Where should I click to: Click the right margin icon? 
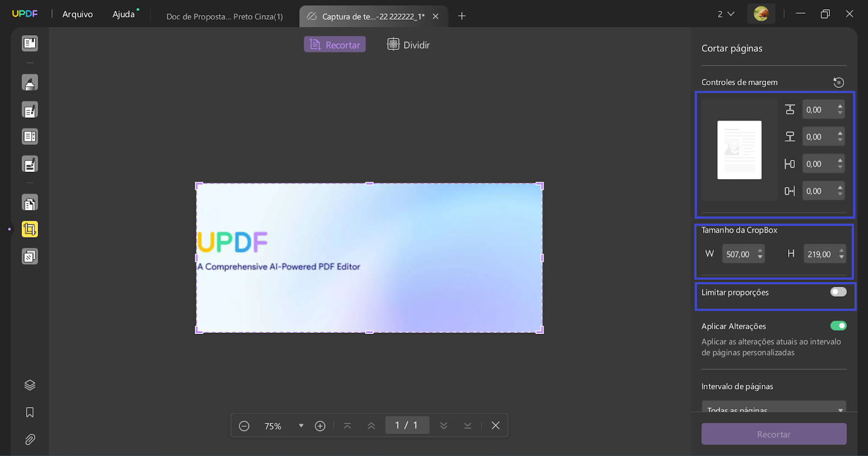pos(790,191)
